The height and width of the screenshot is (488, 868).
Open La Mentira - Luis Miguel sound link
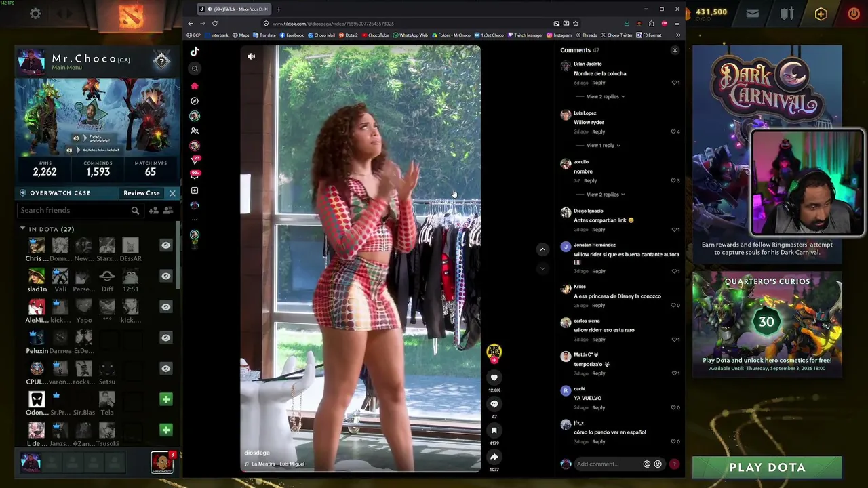pos(275,464)
